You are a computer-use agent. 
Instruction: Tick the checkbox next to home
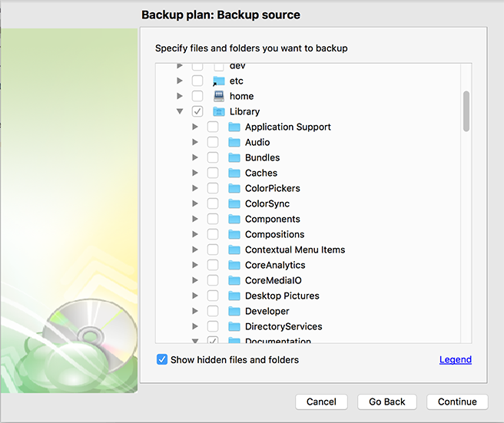pyautogui.click(x=197, y=96)
